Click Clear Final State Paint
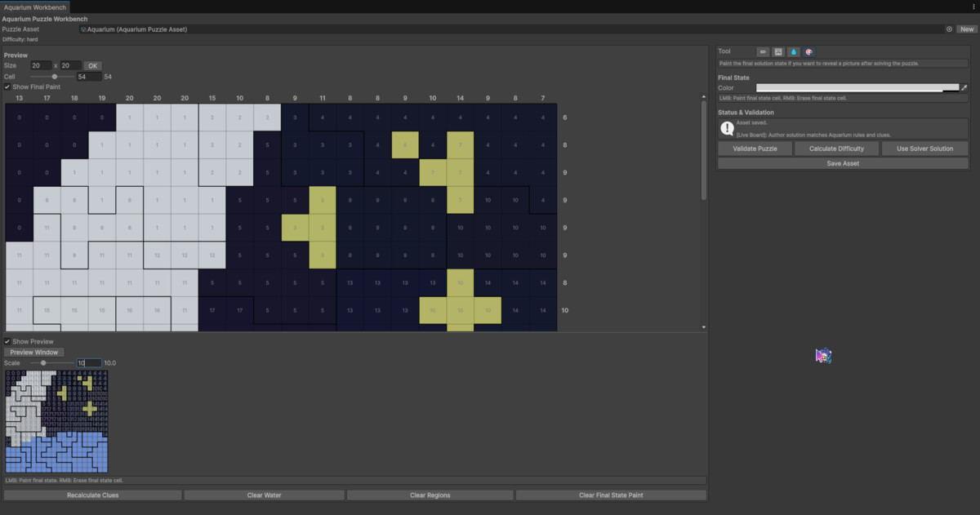The height and width of the screenshot is (515, 980). (x=611, y=495)
